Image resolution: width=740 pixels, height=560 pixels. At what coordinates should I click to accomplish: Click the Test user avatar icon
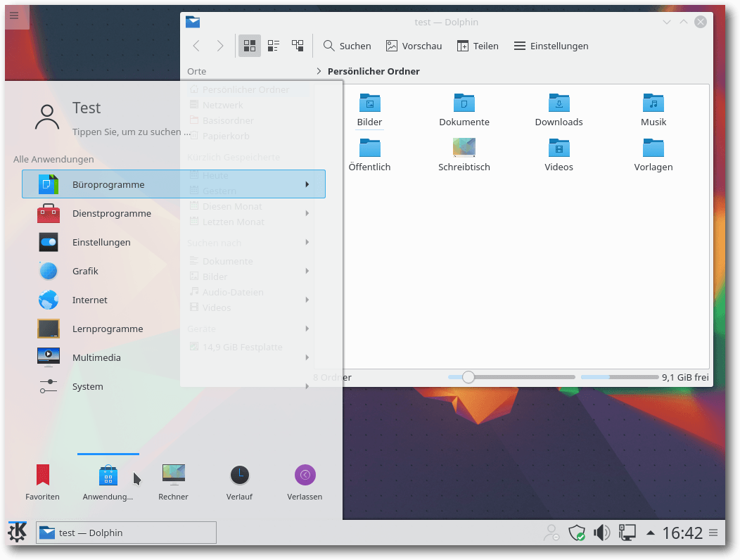[x=47, y=117]
